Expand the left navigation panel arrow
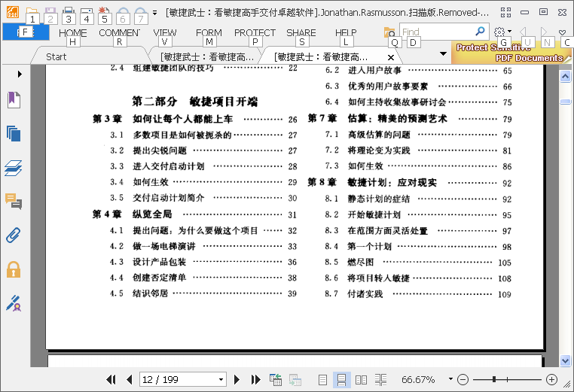 click(x=20, y=74)
